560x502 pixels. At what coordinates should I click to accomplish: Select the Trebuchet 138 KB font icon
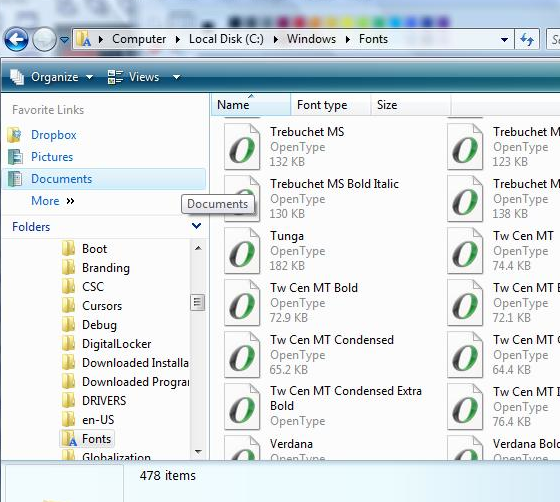[465, 199]
